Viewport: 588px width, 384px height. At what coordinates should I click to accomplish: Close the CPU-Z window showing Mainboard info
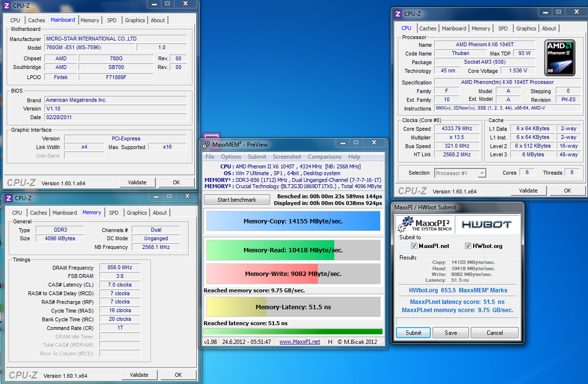(x=185, y=3)
